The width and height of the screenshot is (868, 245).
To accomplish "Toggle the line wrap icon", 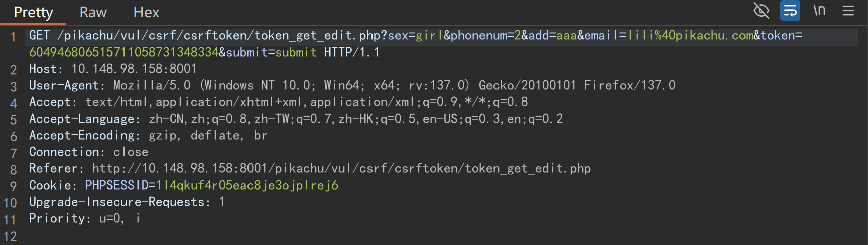I will click(x=790, y=10).
